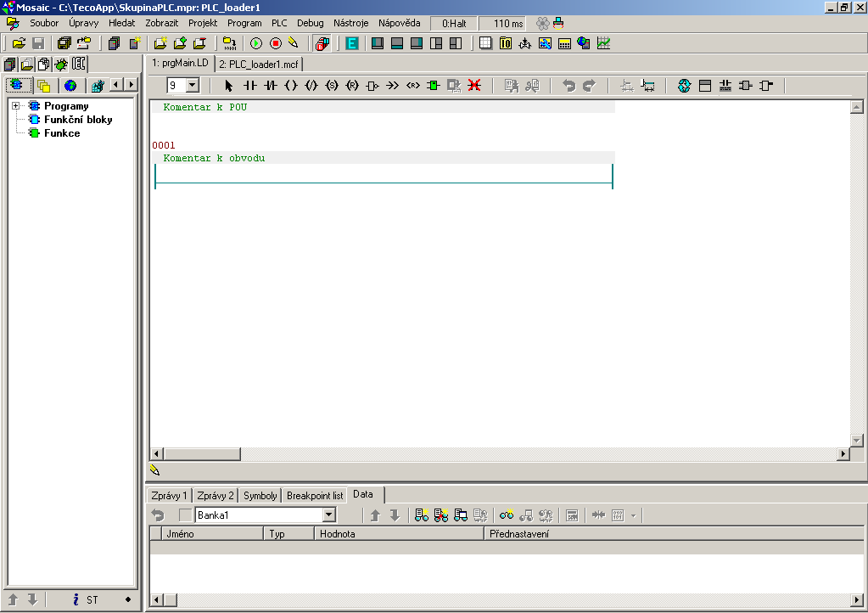Image resolution: width=868 pixels, height=613 pixels.
Task: Click the data-transfer icon with yellow boxes and 0101
Action: (228, 43)
